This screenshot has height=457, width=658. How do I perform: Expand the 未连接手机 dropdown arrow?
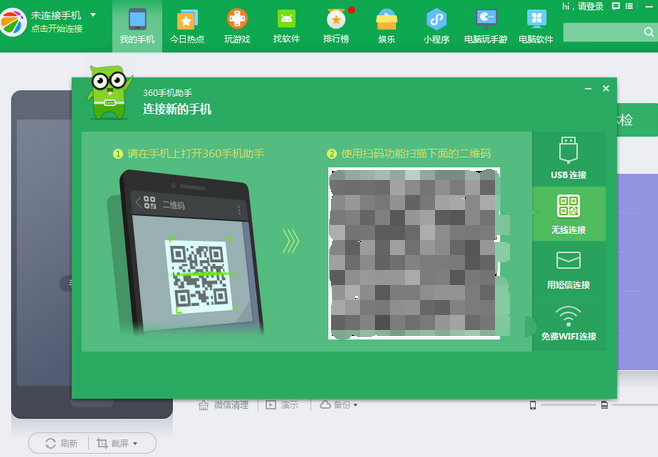click(x=93, y=15)
